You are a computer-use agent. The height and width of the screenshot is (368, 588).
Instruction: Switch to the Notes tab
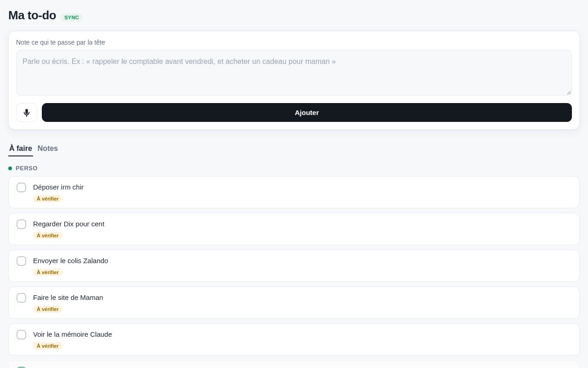click(48, 149)
